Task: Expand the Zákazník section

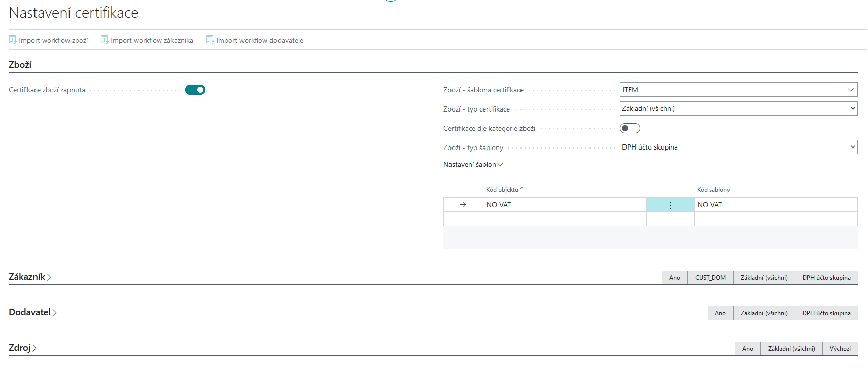Action: (x=29, y=277)
